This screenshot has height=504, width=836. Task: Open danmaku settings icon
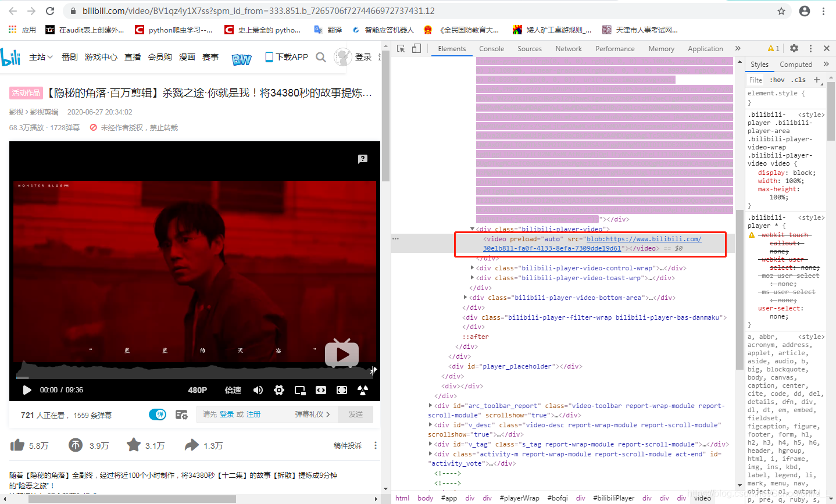(x=181, y=414)
